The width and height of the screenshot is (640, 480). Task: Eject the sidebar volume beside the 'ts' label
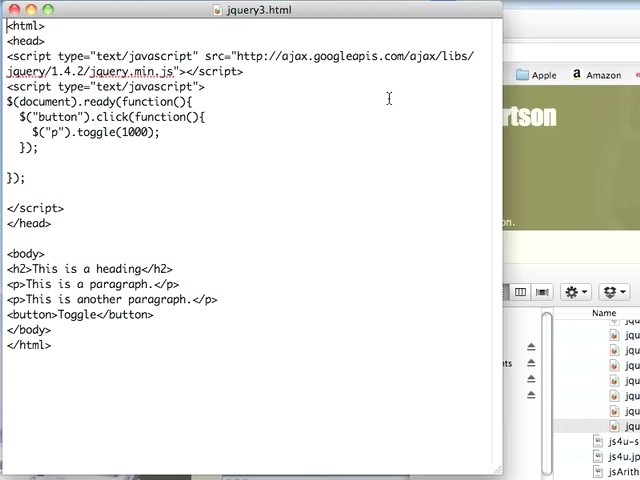click(x=531, y=363)
